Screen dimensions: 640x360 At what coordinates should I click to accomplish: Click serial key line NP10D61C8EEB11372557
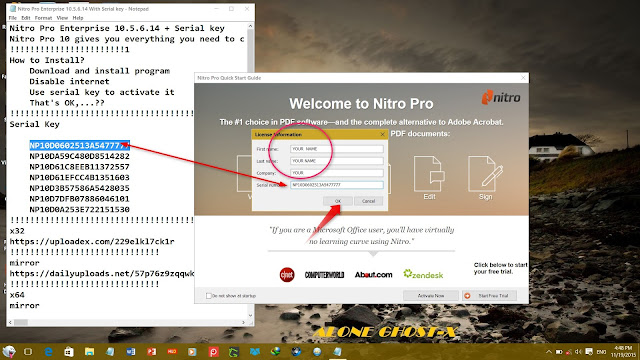[x=80, y=167]
